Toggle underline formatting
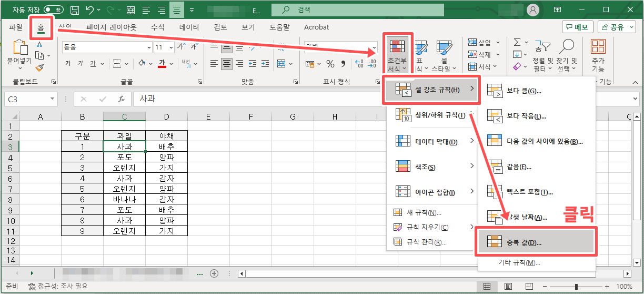644x294 pixels. (93, 63)
